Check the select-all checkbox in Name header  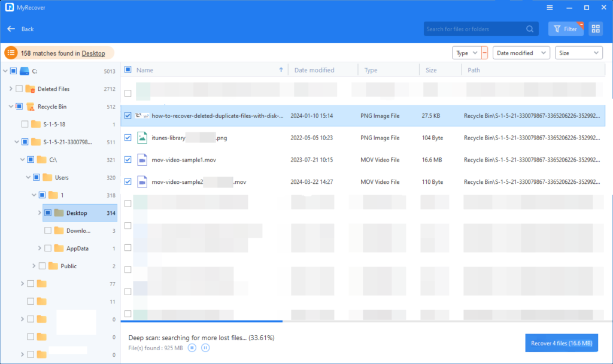128,69
